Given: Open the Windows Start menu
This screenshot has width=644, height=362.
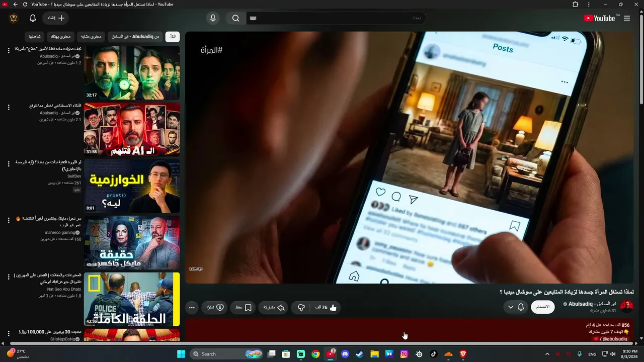Looking at the screenshot, I should click(181, 354).
